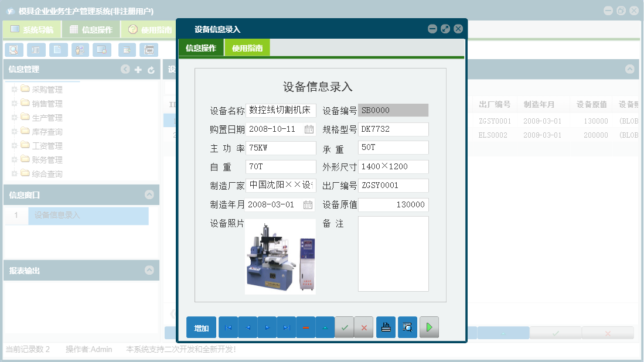Select the print preview icon

click(407, 327)
